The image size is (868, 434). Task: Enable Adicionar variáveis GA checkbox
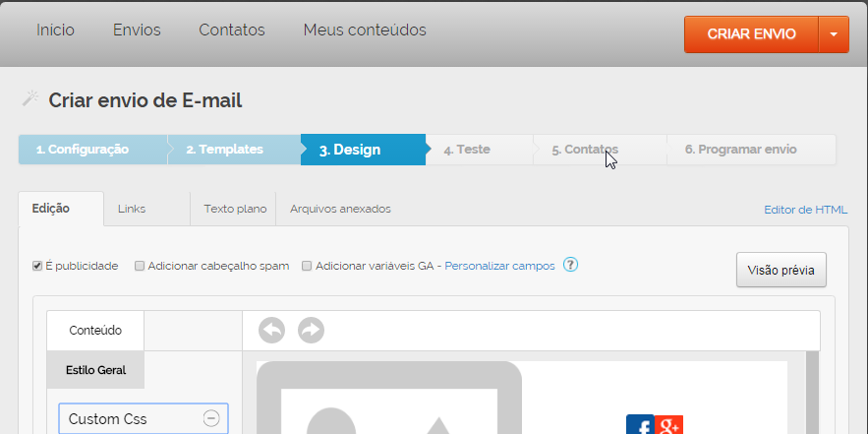coord(307,266)
